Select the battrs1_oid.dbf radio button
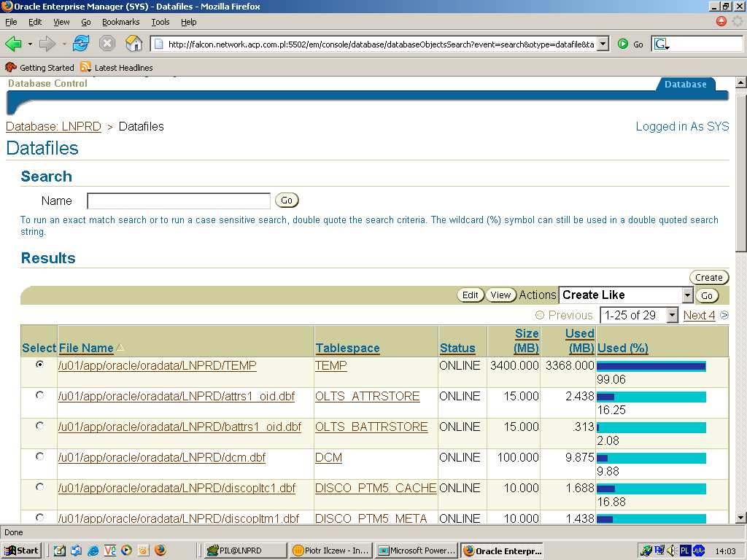 (40, 426)
